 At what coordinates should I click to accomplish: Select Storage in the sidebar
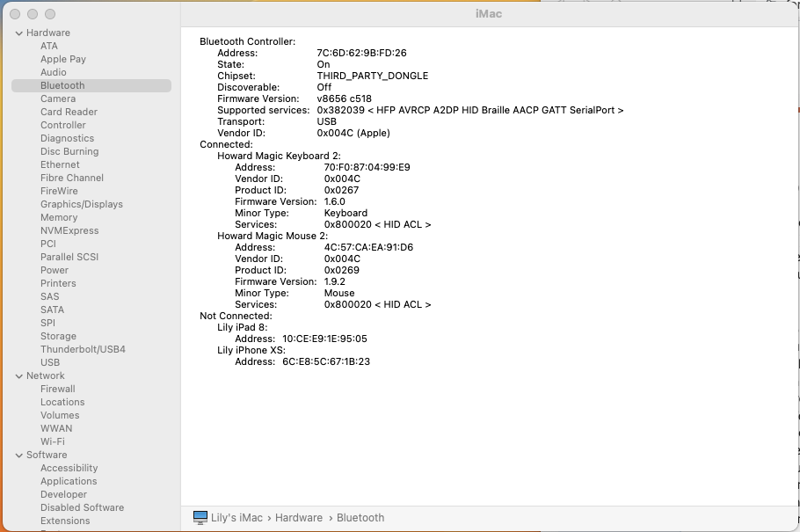pos(58,336)
